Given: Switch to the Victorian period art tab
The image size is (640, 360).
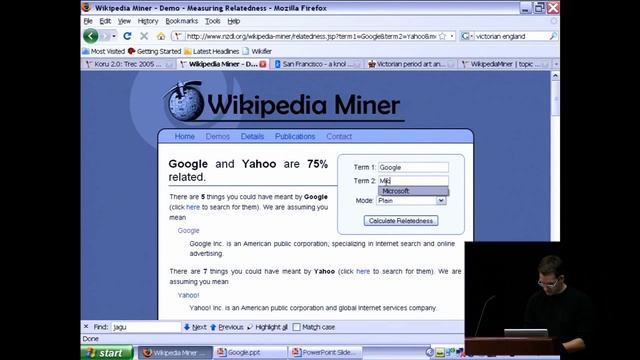Looking at the screenshot, I should point(411,64).
